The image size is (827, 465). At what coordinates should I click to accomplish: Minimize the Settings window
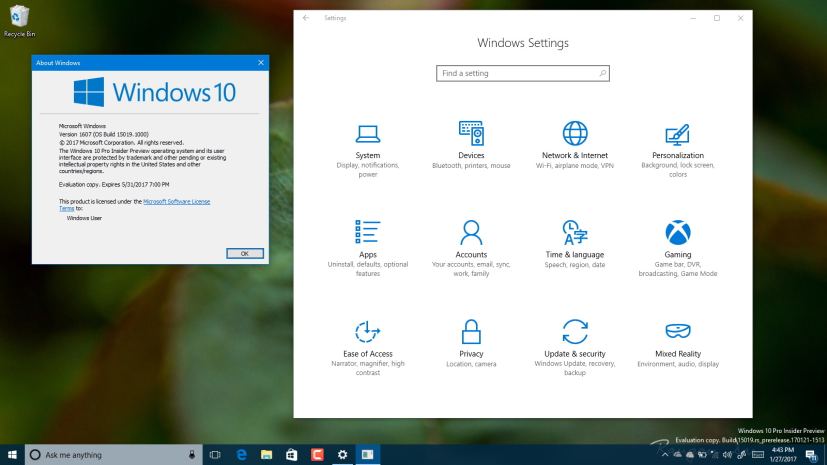coord(693,18)
